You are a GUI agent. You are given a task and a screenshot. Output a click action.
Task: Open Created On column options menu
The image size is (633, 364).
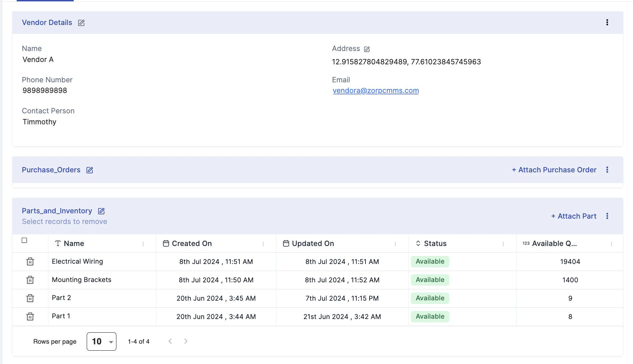point(263,244)
